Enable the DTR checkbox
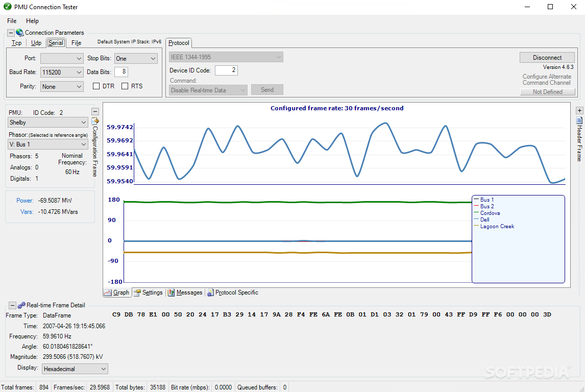The width and height of the screenshot is (585, 392). (x=96, y=86)
